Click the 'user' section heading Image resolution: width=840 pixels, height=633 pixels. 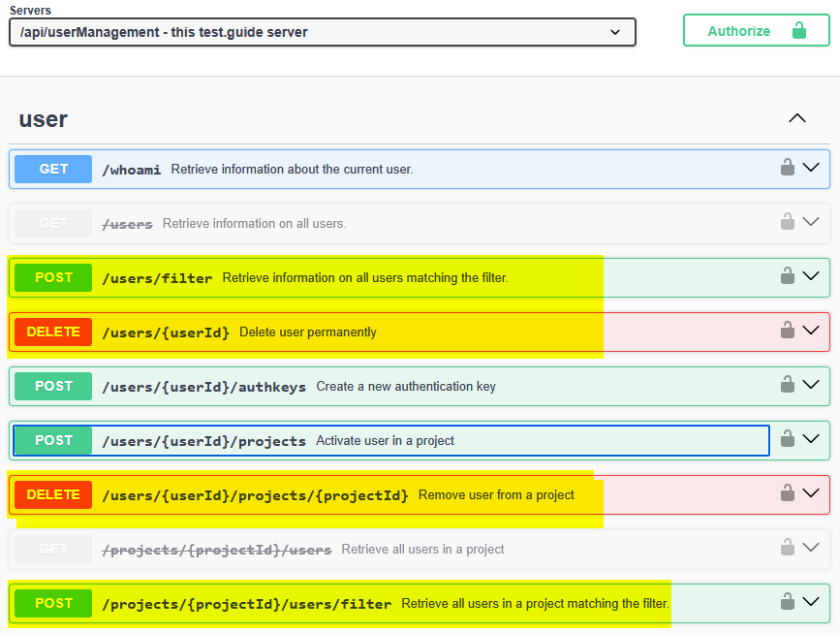pyautogui.click(x=43, y=119)
